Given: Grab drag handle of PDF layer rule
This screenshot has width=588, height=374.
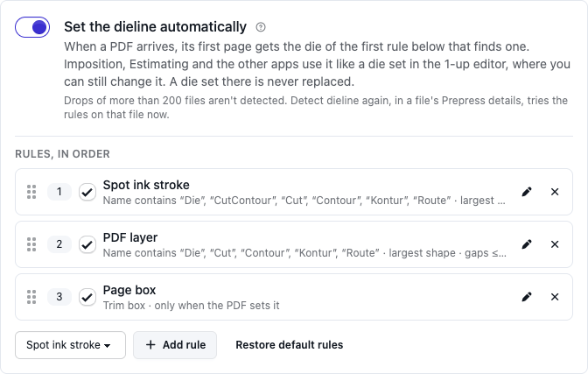Looking at the screenshot, I should tap(31, 244).
